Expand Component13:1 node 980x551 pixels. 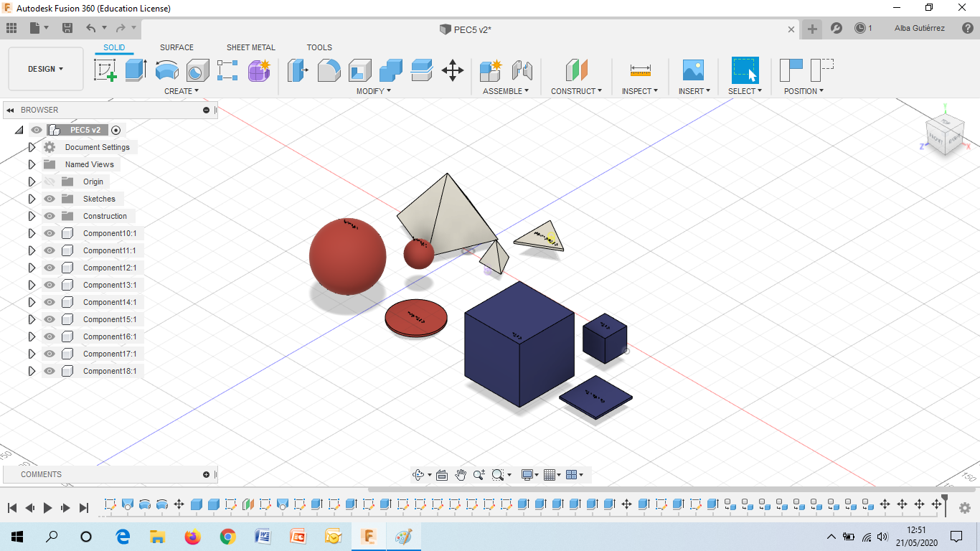coord(32,285)
